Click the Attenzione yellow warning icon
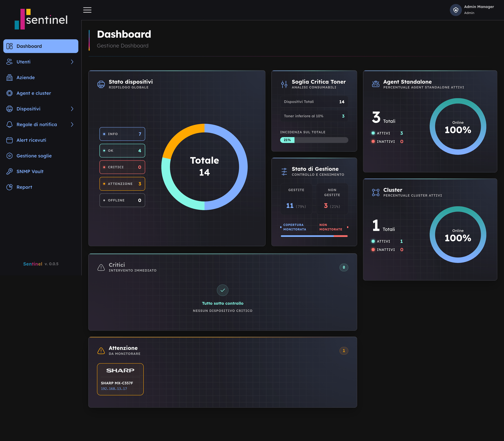The image size is (504, 441). click(101, 351)
